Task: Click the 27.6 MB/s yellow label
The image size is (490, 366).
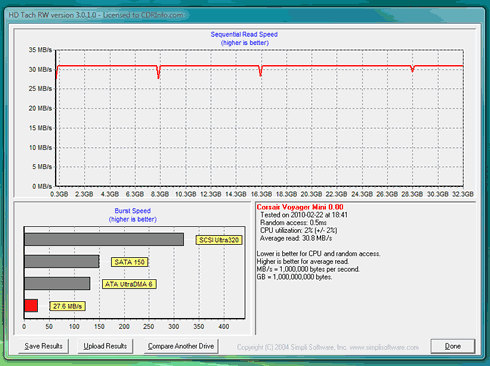Action: (x=67, y=306)
